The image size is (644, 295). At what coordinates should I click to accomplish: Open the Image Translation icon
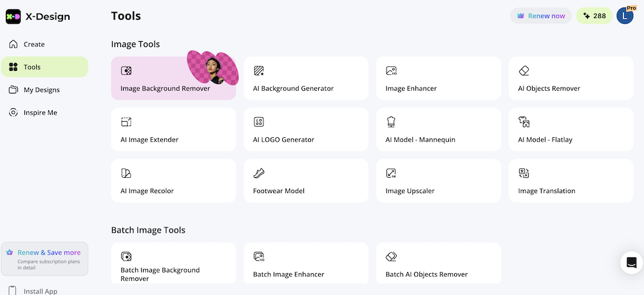[524, 173]
